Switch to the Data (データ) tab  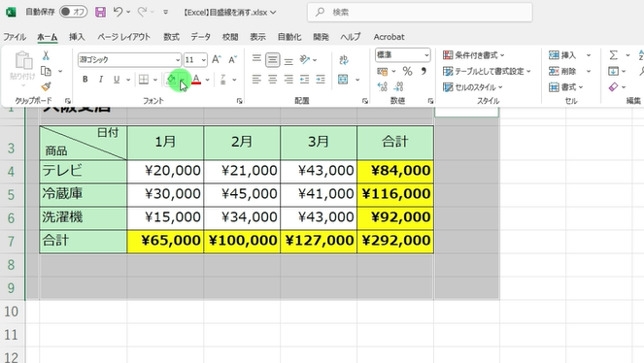200,37
